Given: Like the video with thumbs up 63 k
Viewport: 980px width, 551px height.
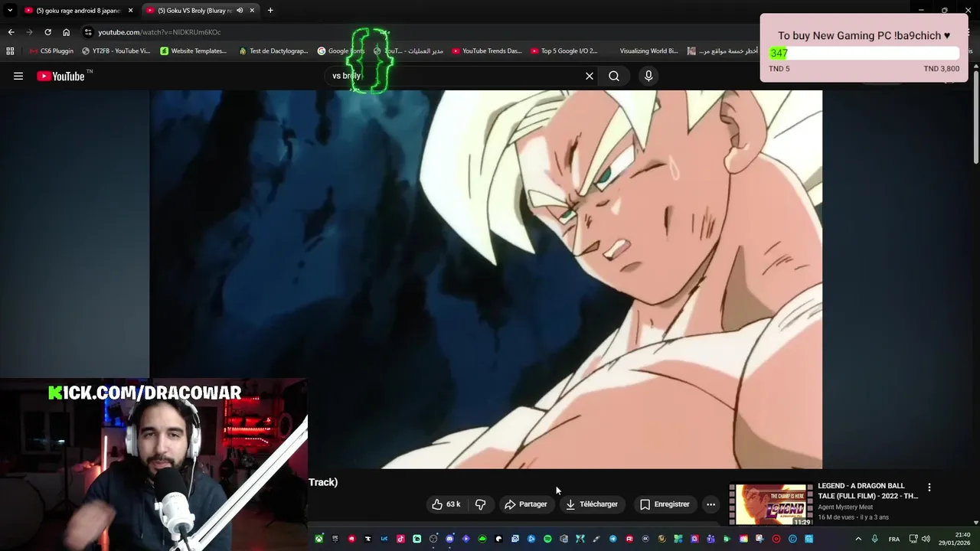Looking at the screenshot, I should [446, 504].
